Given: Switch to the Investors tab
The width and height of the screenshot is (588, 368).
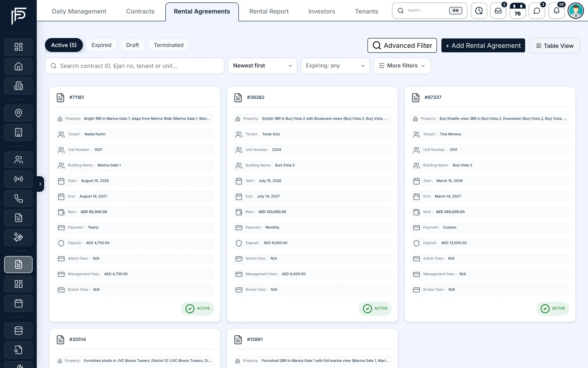Looking at the screenshot, I should pos(321,11).
